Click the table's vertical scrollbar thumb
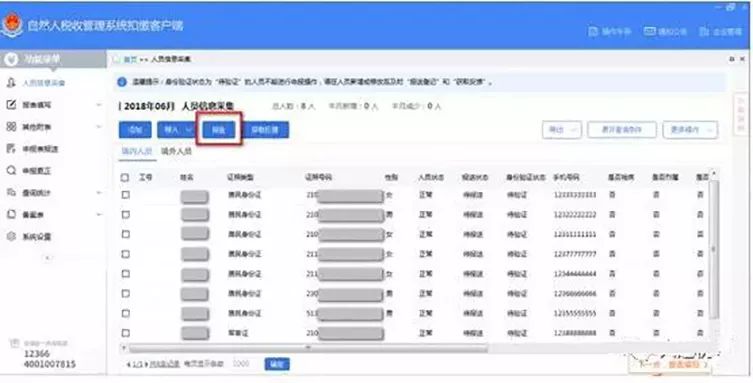Image resolution: width=753 pixels, height=383 pixels. tap(714, 250)
